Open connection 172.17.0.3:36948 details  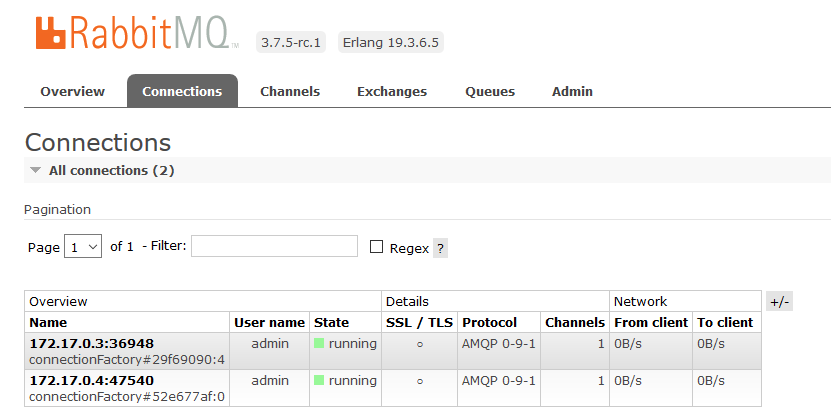(x=92, y=343)
